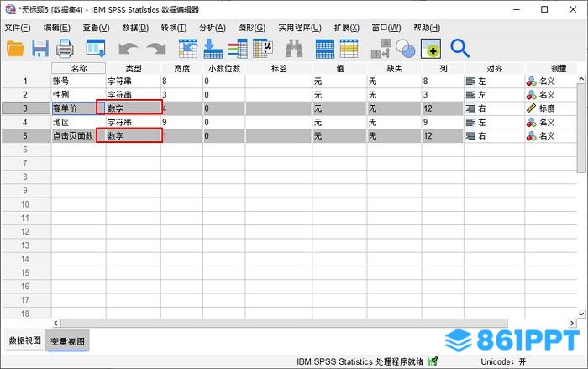Click the 客单价 name cell
Viewport: 588px width, 369px height.
click(x=79, y=108)
